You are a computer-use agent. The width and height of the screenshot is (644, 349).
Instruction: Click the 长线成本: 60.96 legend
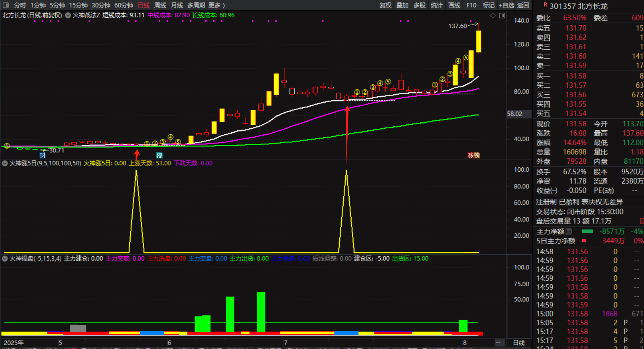point(213,15)
